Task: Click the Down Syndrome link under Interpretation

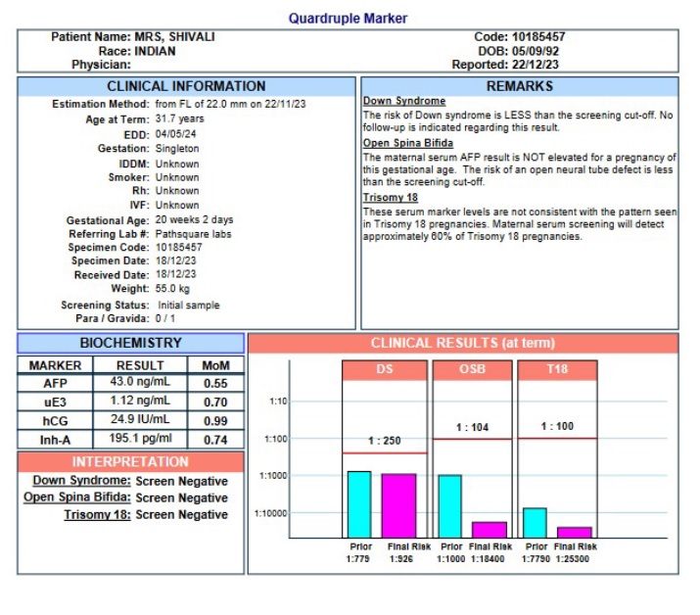Action: tap(82, 481)
